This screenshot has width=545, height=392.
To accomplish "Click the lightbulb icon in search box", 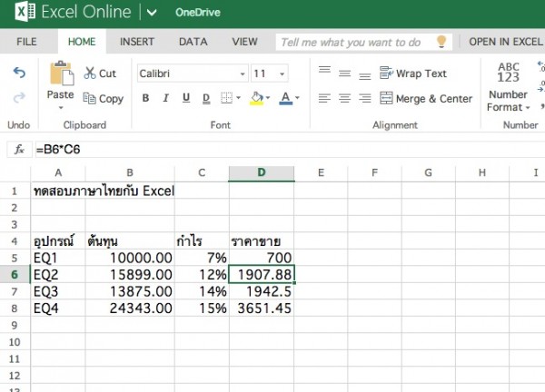I will tap(441, 42).
